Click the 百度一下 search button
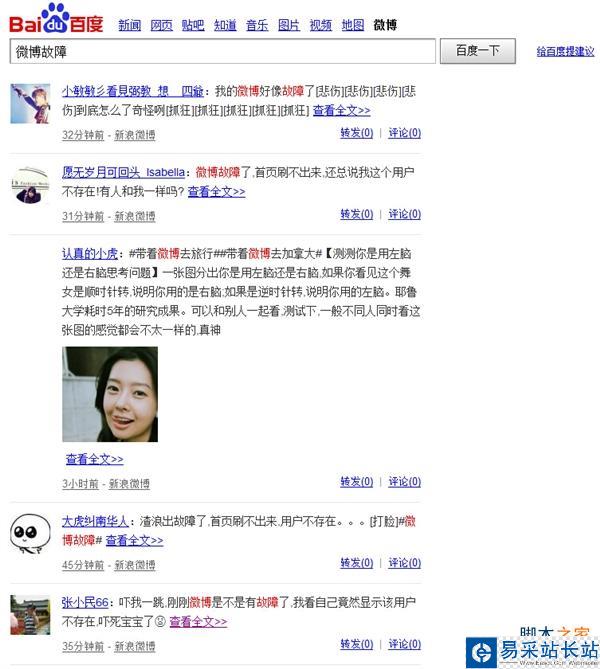The width and height of the screenshot is (600, 669). (x=478, y=51)
